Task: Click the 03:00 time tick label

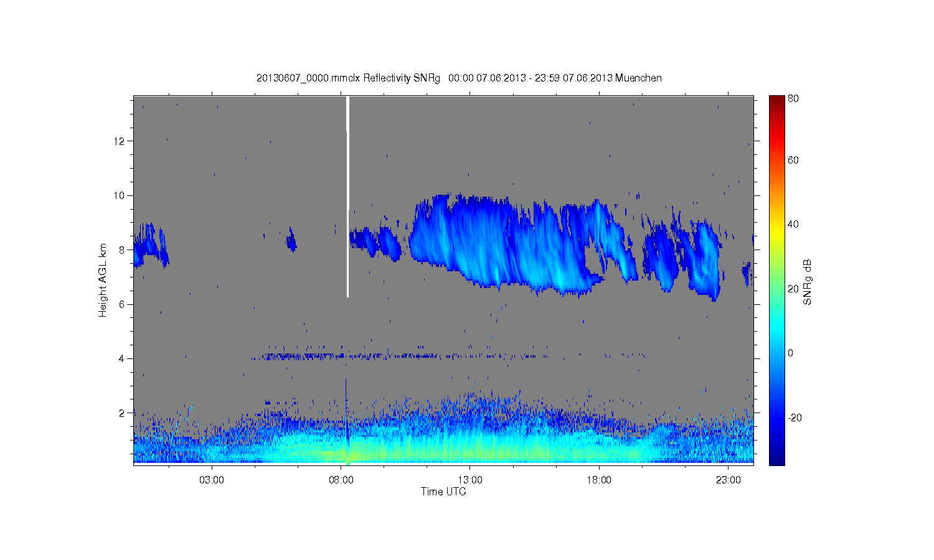Action: coord(212,480)
